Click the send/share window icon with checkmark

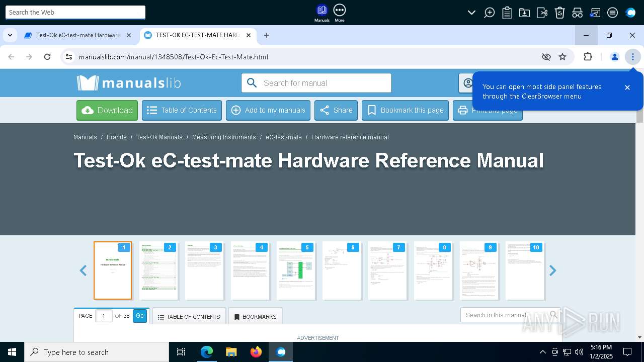click(595, 13)
